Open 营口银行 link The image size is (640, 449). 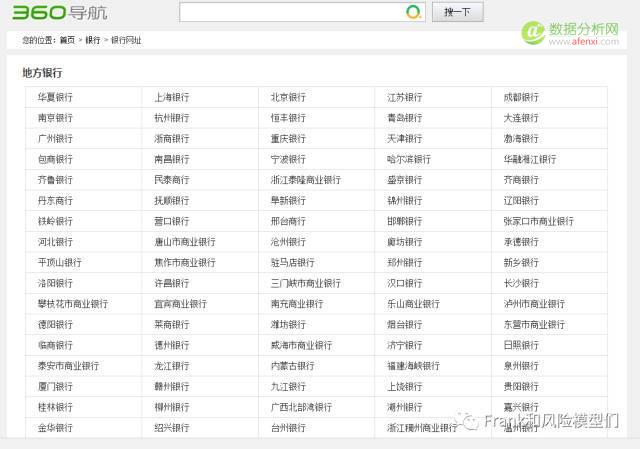172,221
